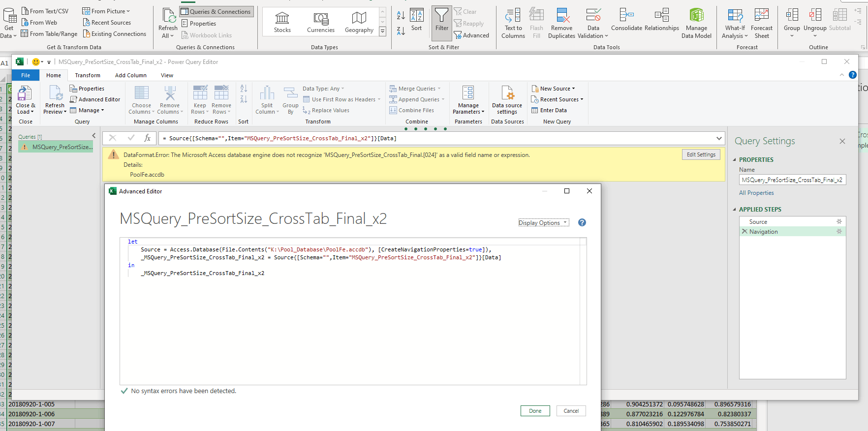Select cell 20180920-1-006 in the worksheet

(41, 414)
